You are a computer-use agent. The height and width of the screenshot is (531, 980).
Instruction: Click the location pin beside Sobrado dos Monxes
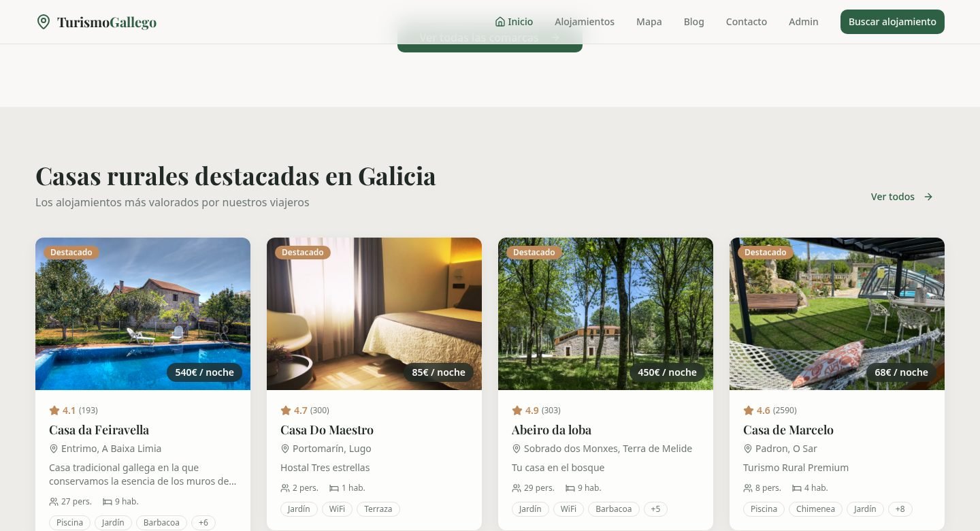point(517,449)
